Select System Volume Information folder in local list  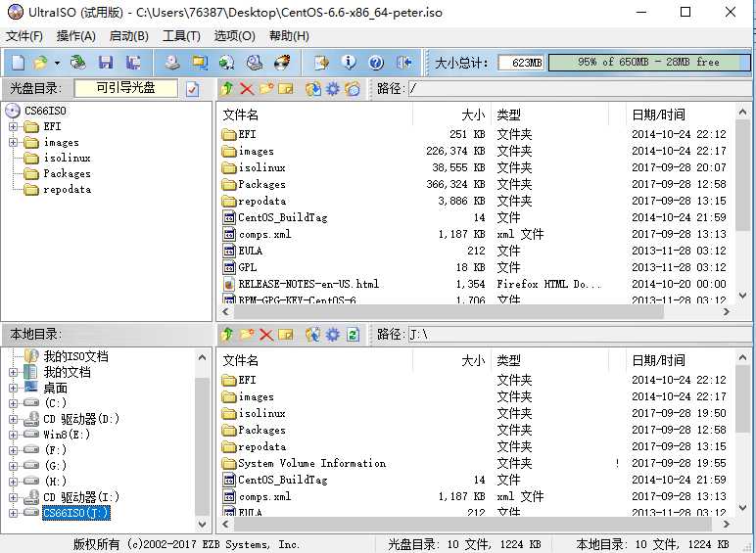click(x=312, y=463)
